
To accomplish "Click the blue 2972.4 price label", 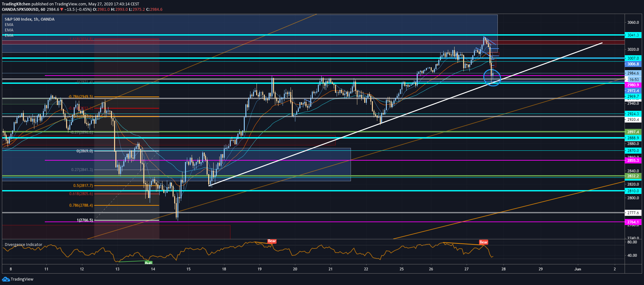I will (x=633, y=91).
